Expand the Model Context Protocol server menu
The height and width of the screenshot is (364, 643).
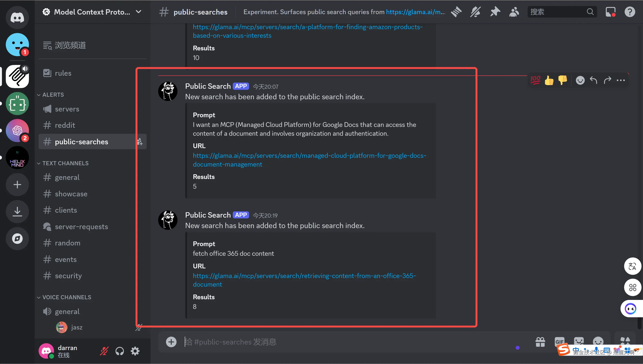(138, 12)
